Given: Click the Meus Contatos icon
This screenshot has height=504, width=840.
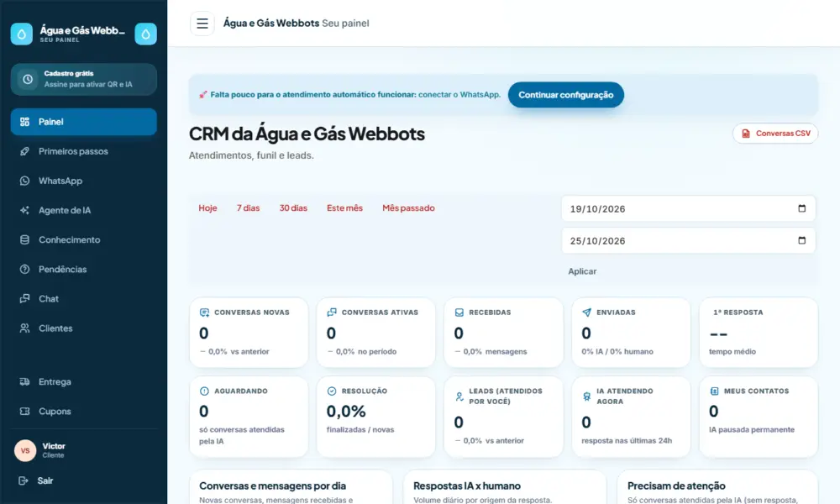Looking at the screenshot, I should coord(714,391).
